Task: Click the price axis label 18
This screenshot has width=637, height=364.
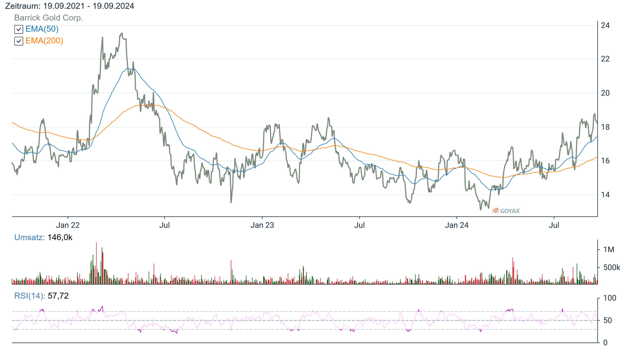Action: pyautogui.click(x=605, y=127)
